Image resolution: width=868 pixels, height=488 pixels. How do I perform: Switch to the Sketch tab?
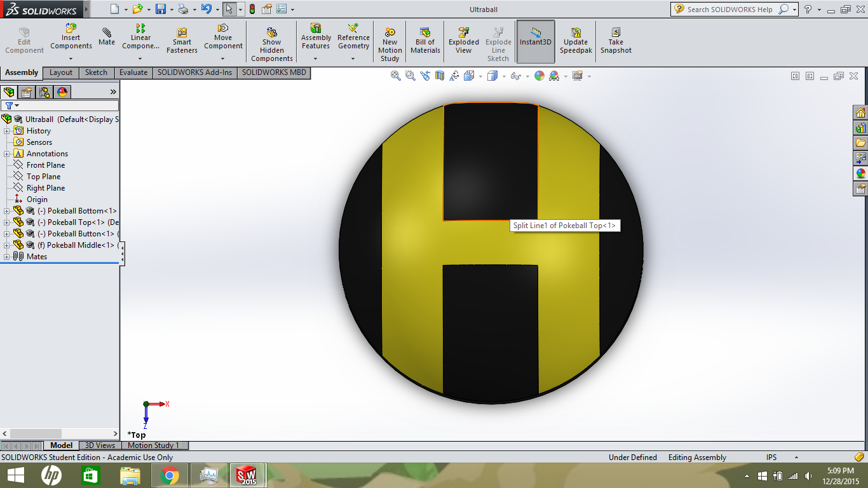click(96, 72)
